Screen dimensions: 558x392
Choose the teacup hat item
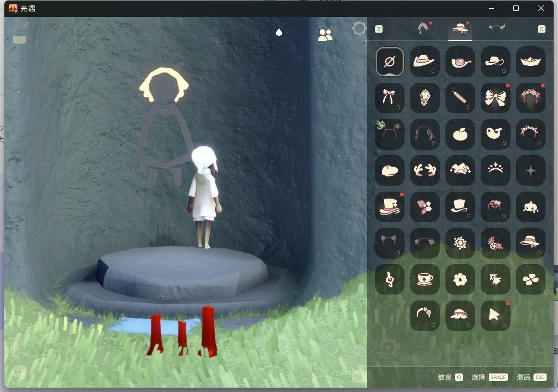click(424, 279)
